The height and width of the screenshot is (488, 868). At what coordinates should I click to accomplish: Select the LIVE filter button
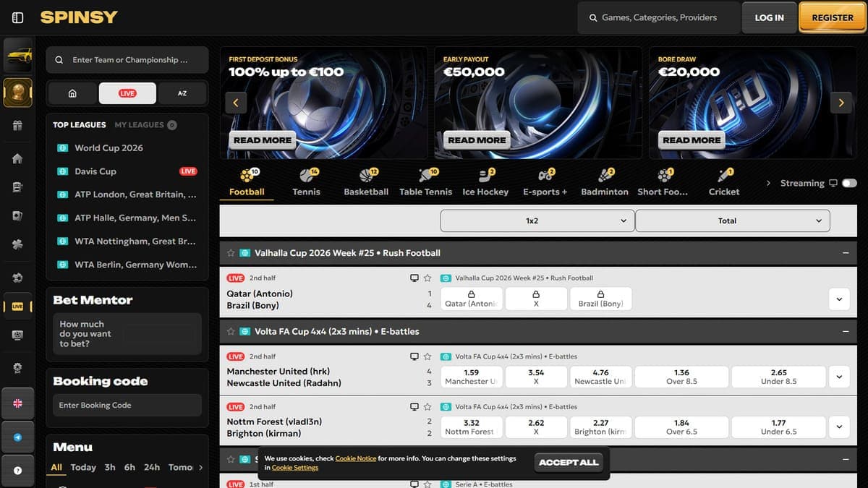pyautogui.click(x=127, y=93)
